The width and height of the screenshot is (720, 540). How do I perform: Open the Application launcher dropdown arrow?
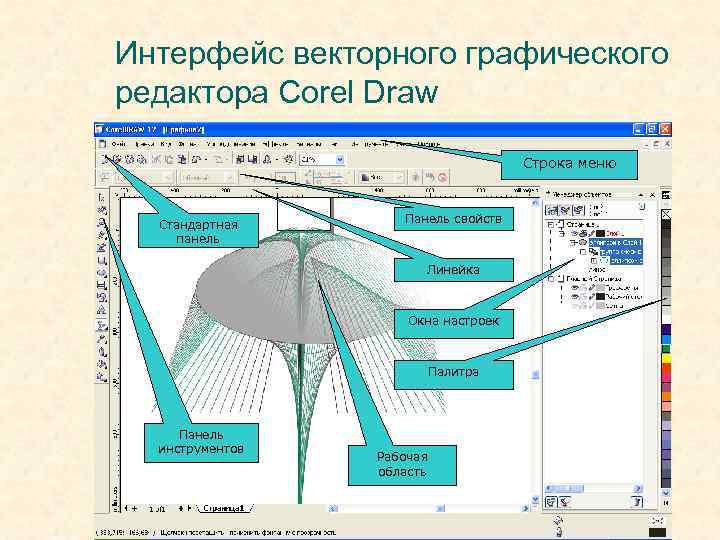[x=276, y=159]
